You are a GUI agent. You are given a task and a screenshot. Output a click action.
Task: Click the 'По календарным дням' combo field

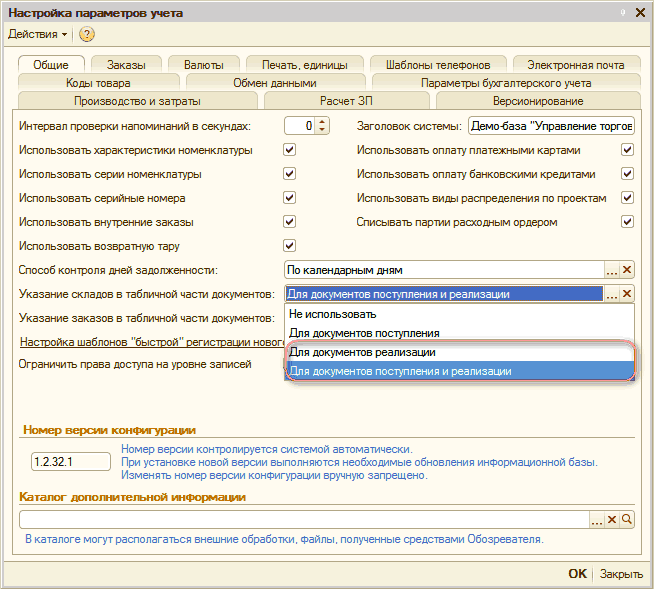444,270
